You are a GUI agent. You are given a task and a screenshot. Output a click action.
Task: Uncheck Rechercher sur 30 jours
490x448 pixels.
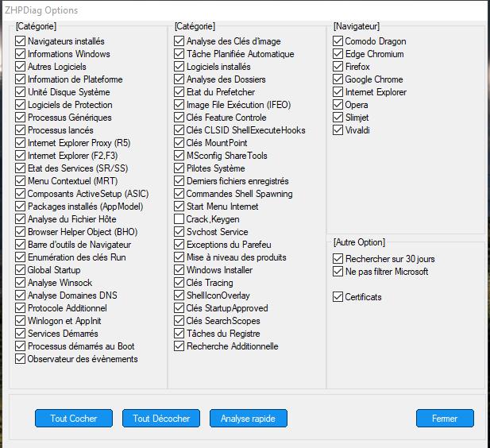338,259
